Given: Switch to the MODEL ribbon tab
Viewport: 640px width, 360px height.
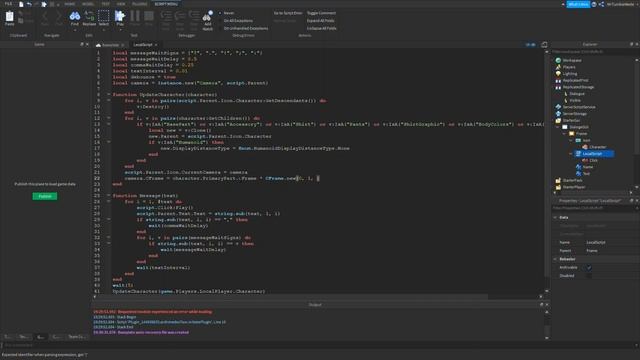Looking at the screenshot, I should point(87,4).
